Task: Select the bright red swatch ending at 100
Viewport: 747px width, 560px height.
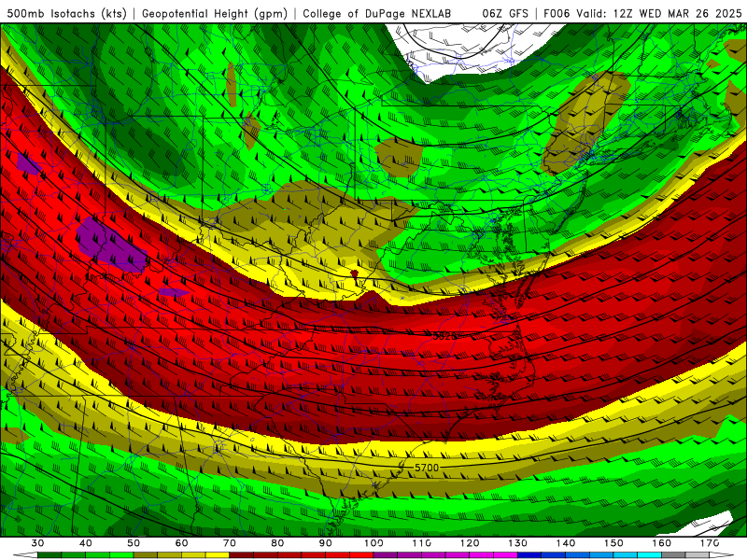Action: pos(361,555)
